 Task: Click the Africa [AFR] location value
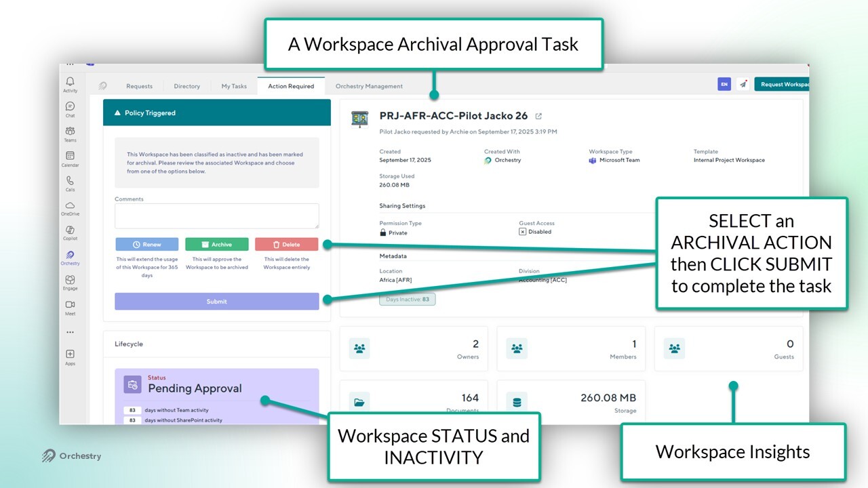395,279
